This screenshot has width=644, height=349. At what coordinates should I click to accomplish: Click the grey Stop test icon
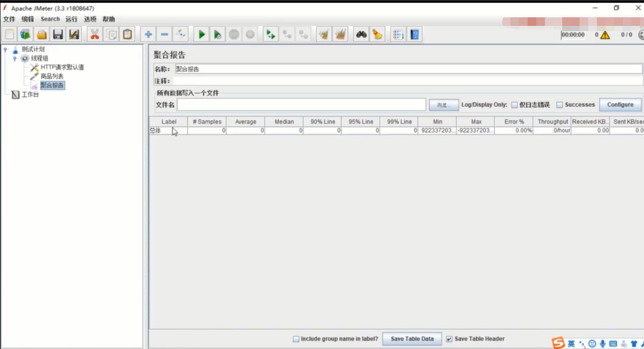(234, 35)
